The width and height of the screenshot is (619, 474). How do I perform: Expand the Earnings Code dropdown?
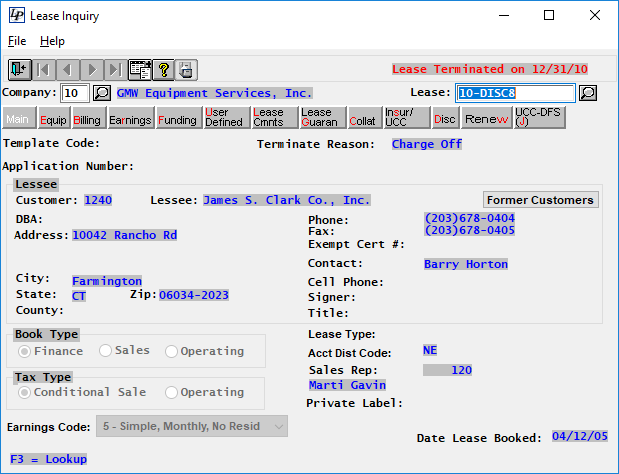tap(279, 426)
